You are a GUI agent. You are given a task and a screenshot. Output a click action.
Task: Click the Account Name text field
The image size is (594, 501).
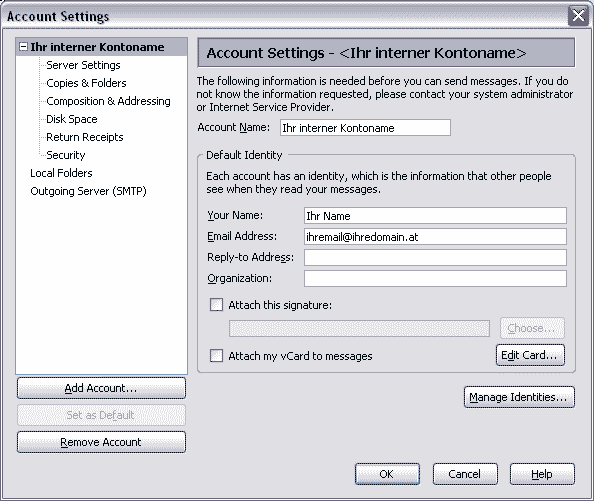(365, 128)
